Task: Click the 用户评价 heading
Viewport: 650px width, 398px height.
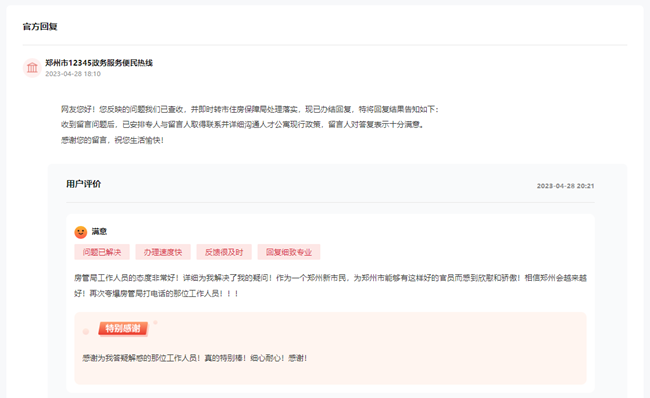Action: 83,184
